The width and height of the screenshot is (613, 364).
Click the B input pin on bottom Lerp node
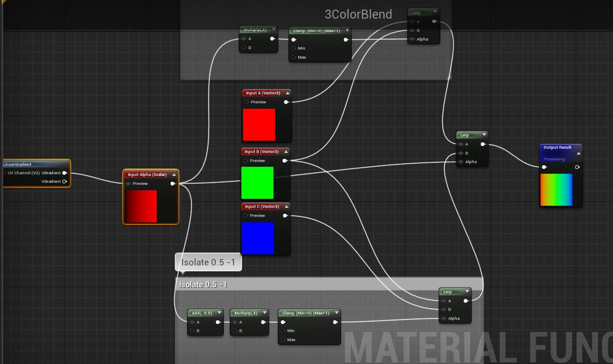[x=443, y=310]
